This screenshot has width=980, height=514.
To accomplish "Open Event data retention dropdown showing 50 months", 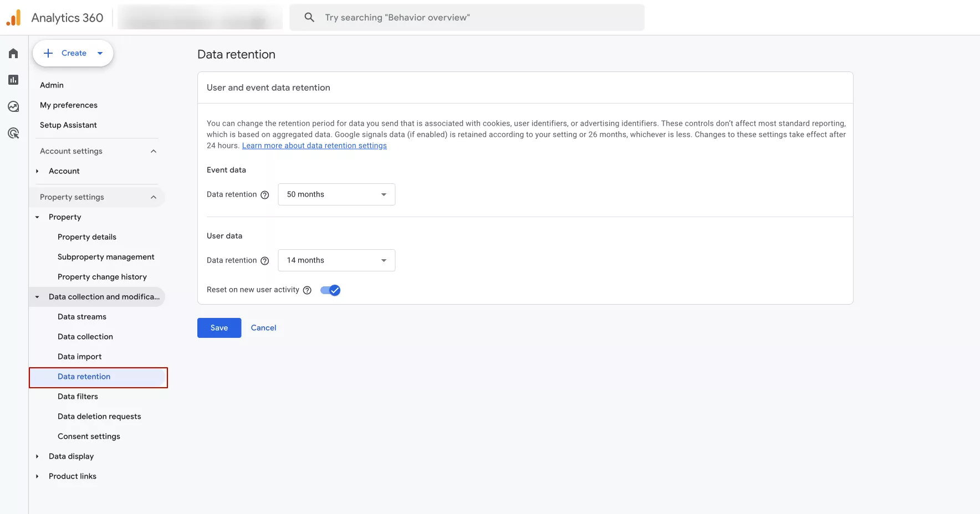I will (336, 194).
